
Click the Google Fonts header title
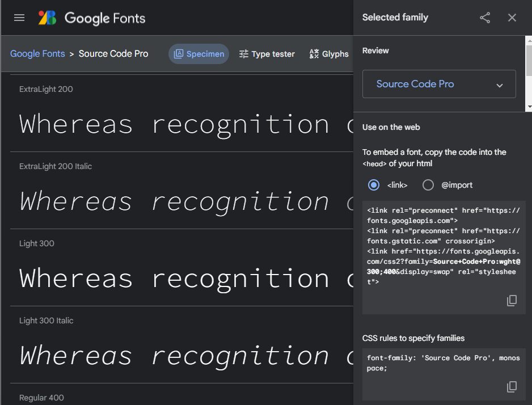105,18
